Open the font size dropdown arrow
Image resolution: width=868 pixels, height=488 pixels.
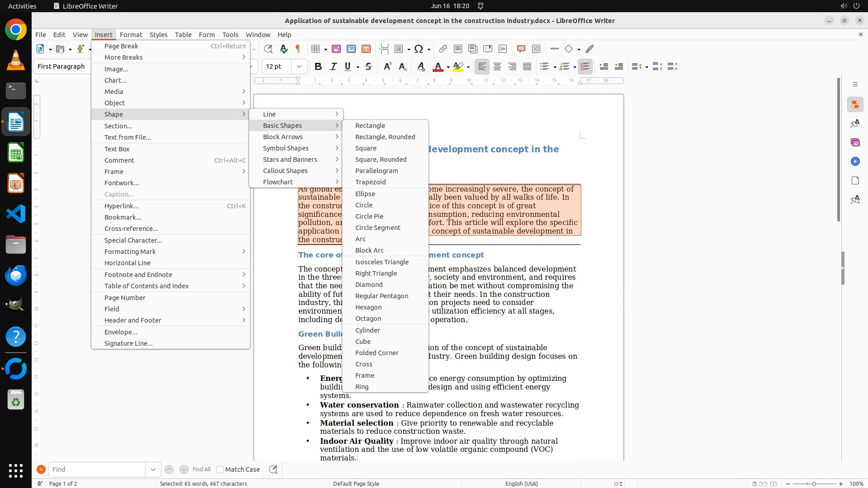(x=299, y=67)
